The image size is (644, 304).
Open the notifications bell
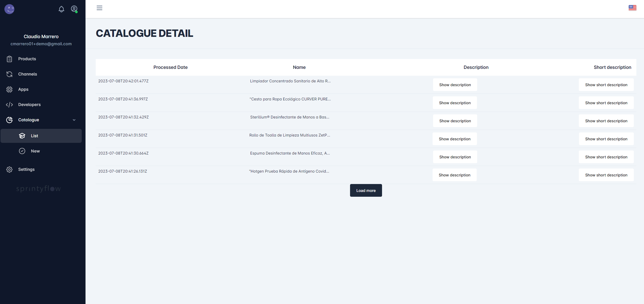(61, 9)
